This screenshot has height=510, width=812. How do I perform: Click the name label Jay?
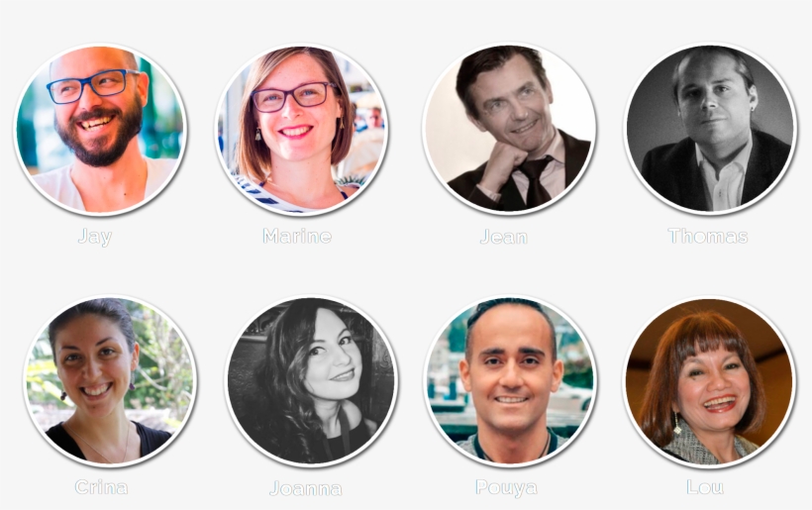pos(95,237)
